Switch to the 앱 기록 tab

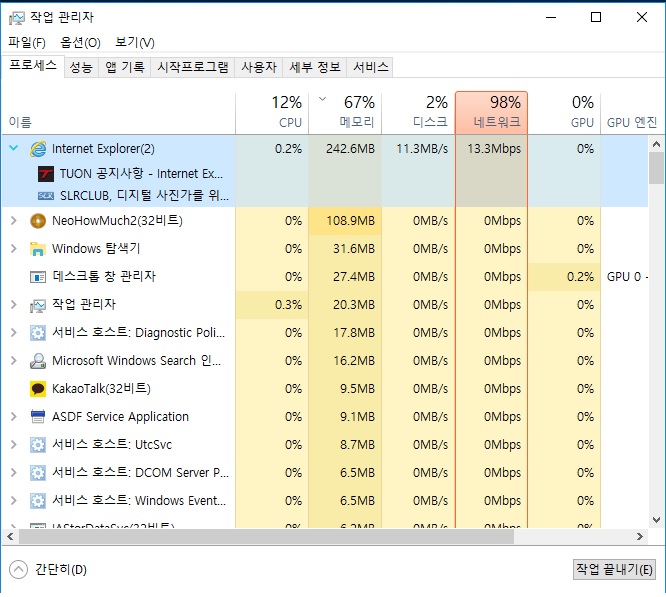tap(125, 67)
